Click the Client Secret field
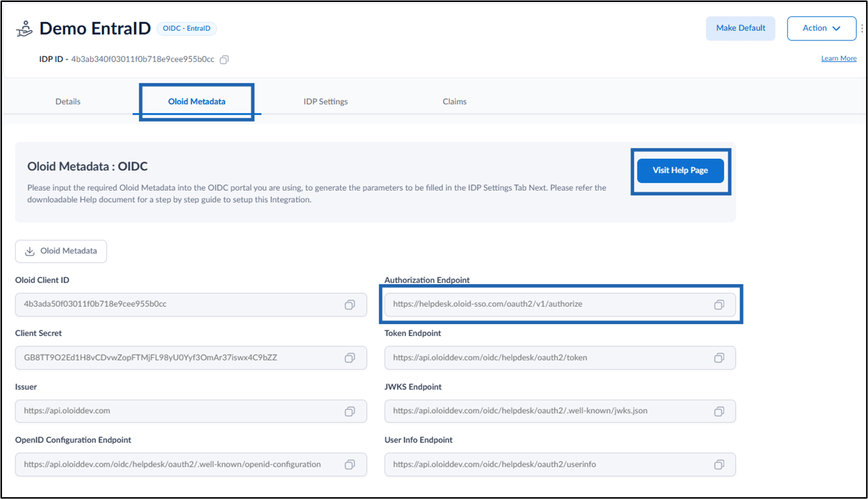The height and width of the screenshot is (499, 868). click(191, 358)
